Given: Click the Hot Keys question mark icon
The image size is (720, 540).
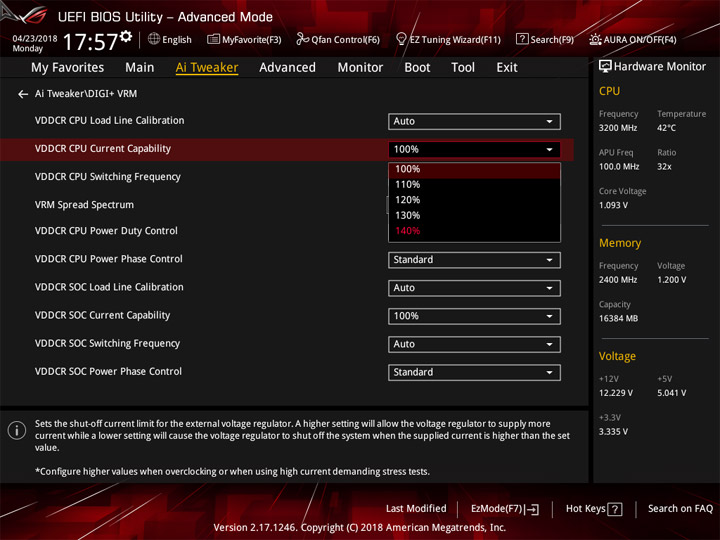Looking at the screenshot, I should 614,509.
